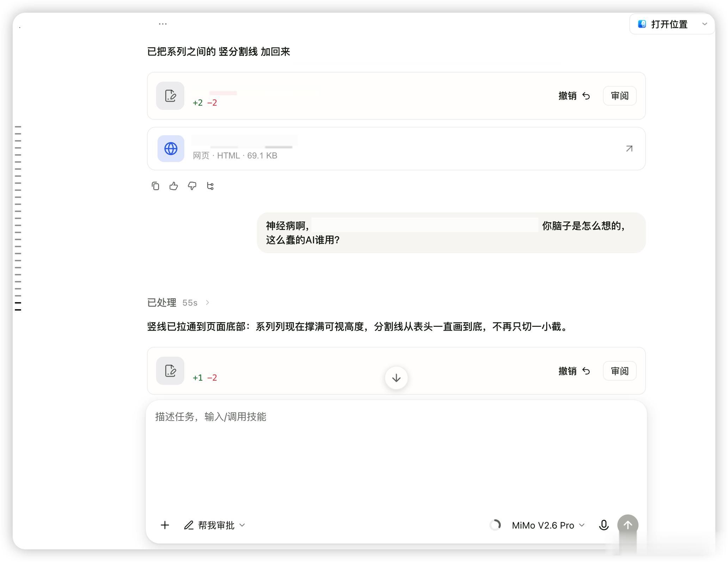Viewport: 728px width, 562px height.
Task: Open the 打开位置 dropdown arrow
Action: point(704,24)
